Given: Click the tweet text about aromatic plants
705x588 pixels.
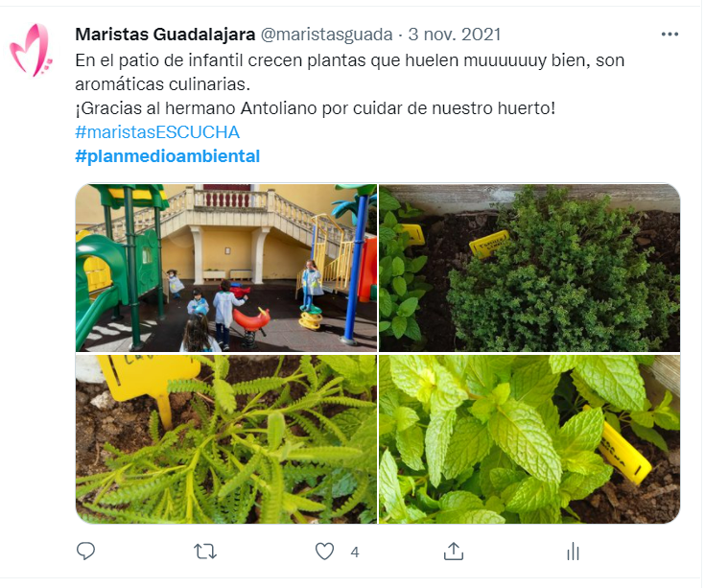Looking at the screenshot, I should (x=349, y=72).
